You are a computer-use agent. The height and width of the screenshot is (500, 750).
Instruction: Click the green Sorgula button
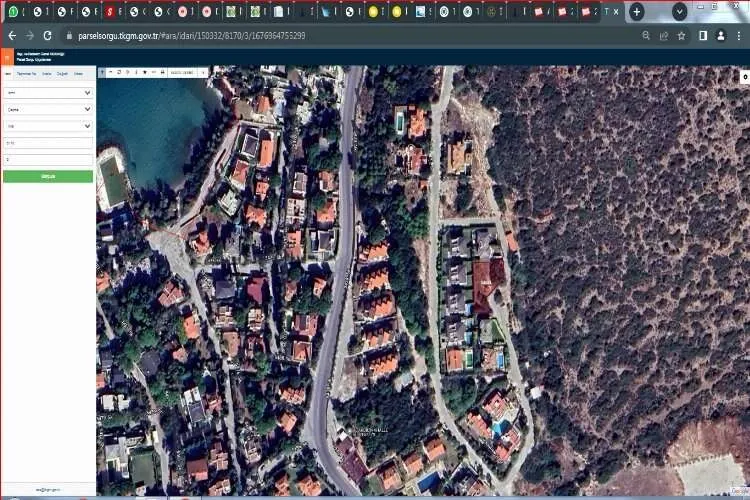pyautogui.click(x=47, y=176)
